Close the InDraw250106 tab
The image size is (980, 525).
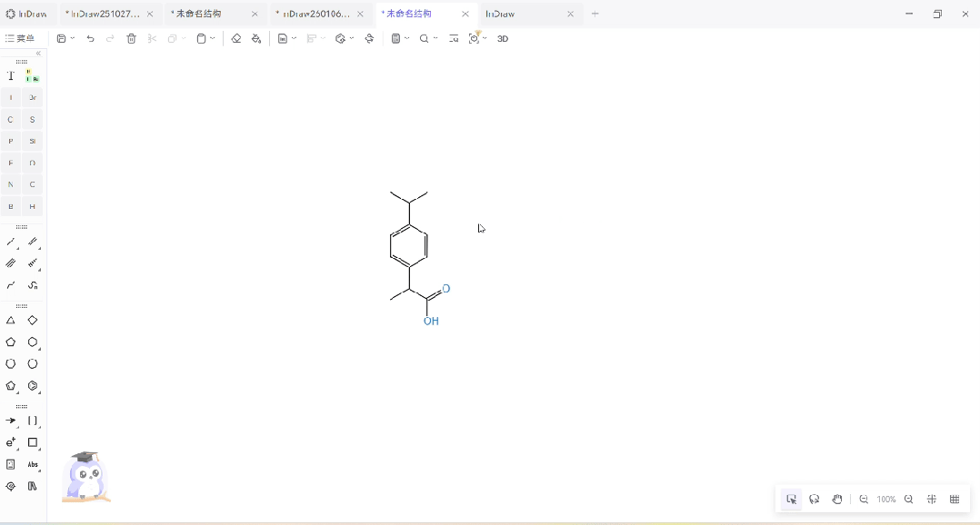pos(360,14)
